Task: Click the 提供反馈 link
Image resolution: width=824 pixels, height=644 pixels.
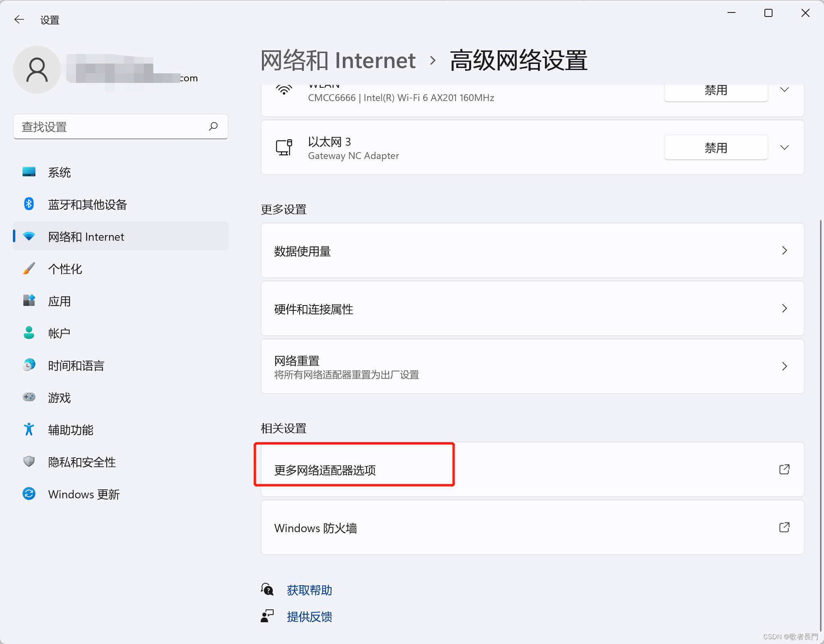Action: pyautogui.click(x=309, y=617)
